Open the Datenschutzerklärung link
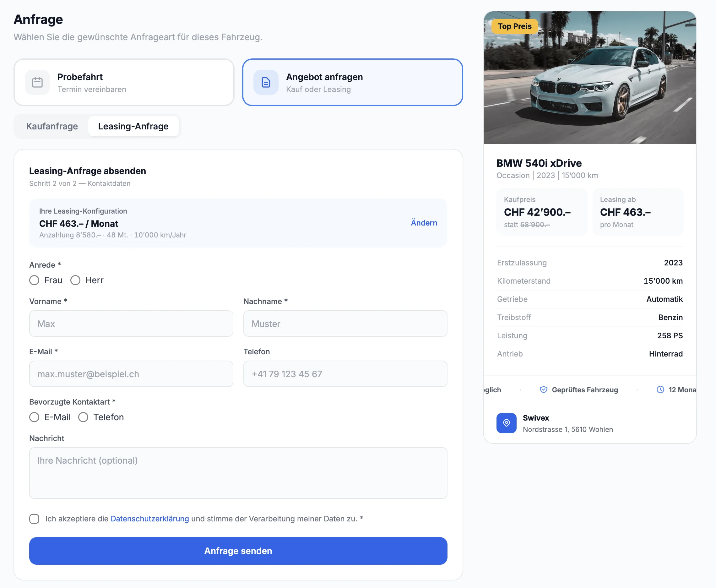This screenshot has height=588, width=716. (150, 519)
